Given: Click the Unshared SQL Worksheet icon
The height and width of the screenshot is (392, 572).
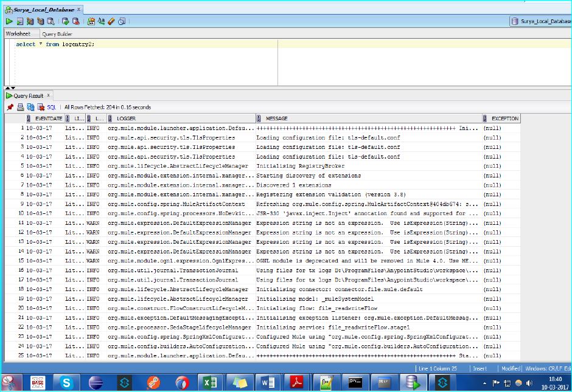Looking at the screenshot, I should (91, 21).
